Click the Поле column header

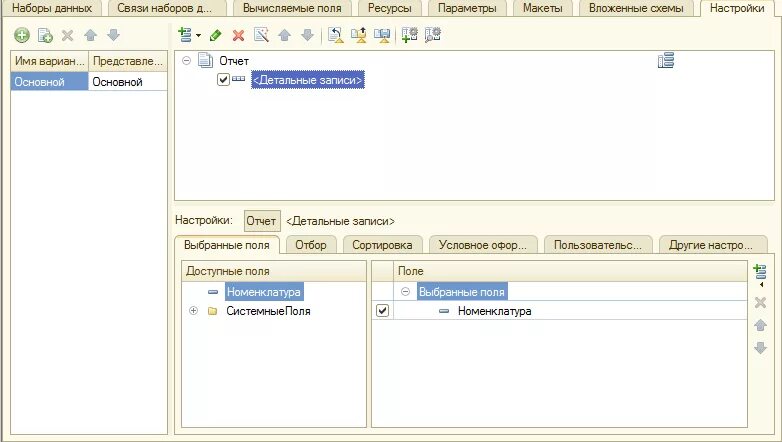(570, 271)
